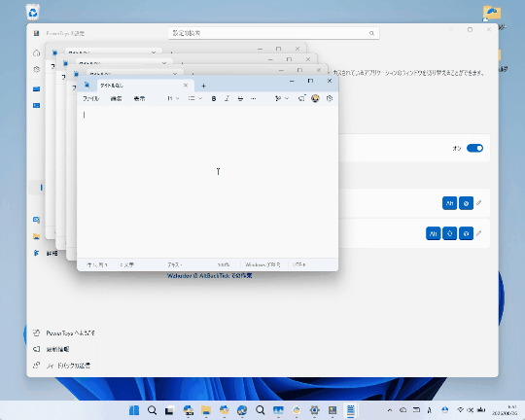525x420 pixels.
Task: Close the タイトルなし tab
Action: [186, 86]
